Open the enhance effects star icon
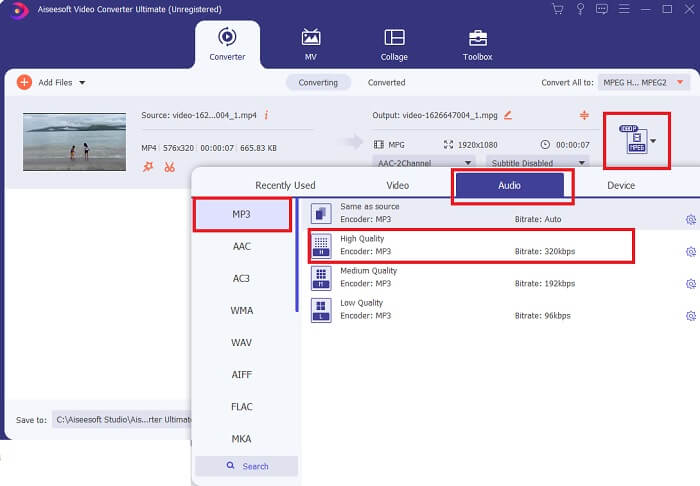The height and width of the screenshot is (486, 700). [x=148, y=167]
